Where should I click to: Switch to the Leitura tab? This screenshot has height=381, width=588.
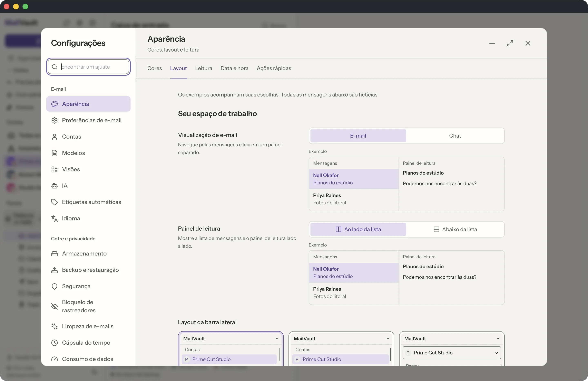coord(204,68)
